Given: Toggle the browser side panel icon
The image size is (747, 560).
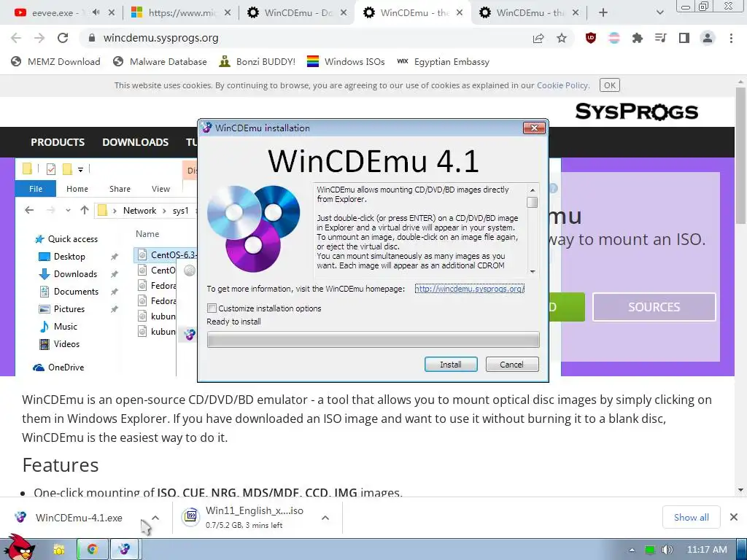Looking at the screenshot, I should (x=684, y=38).
